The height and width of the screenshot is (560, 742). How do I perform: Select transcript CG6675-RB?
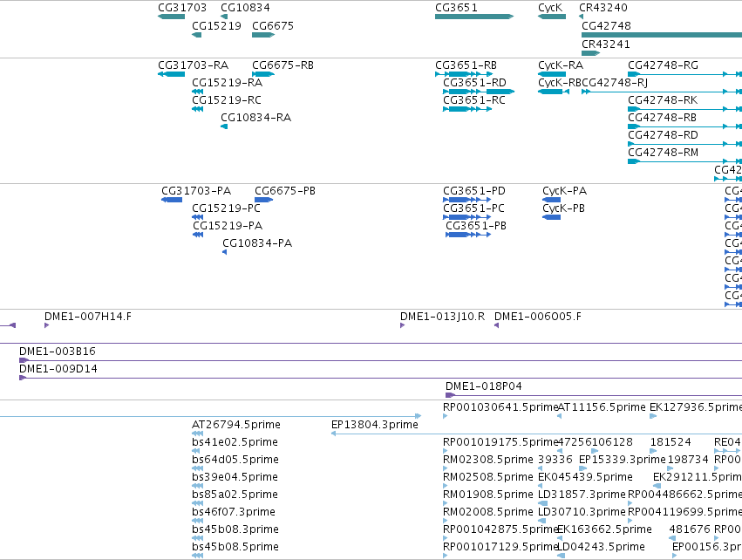263,74
